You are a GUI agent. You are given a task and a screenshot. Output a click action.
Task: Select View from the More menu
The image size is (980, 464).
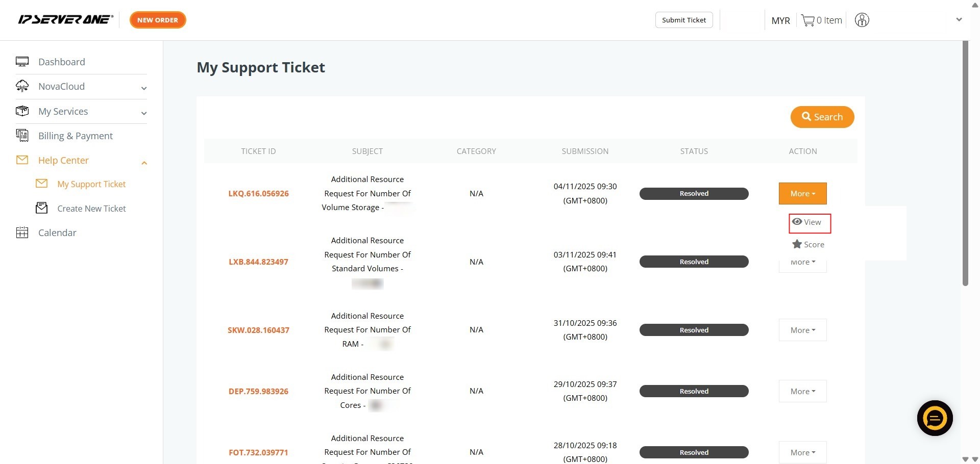coord(809,222)
